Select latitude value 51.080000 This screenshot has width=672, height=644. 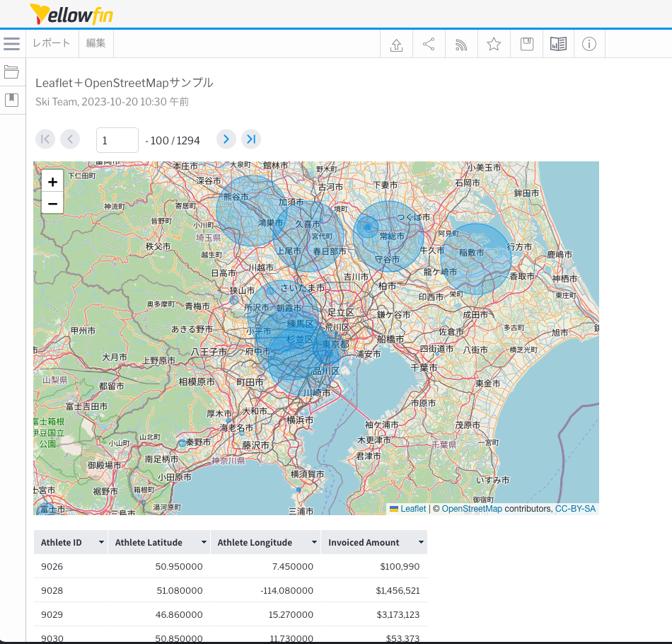[180, 590]
